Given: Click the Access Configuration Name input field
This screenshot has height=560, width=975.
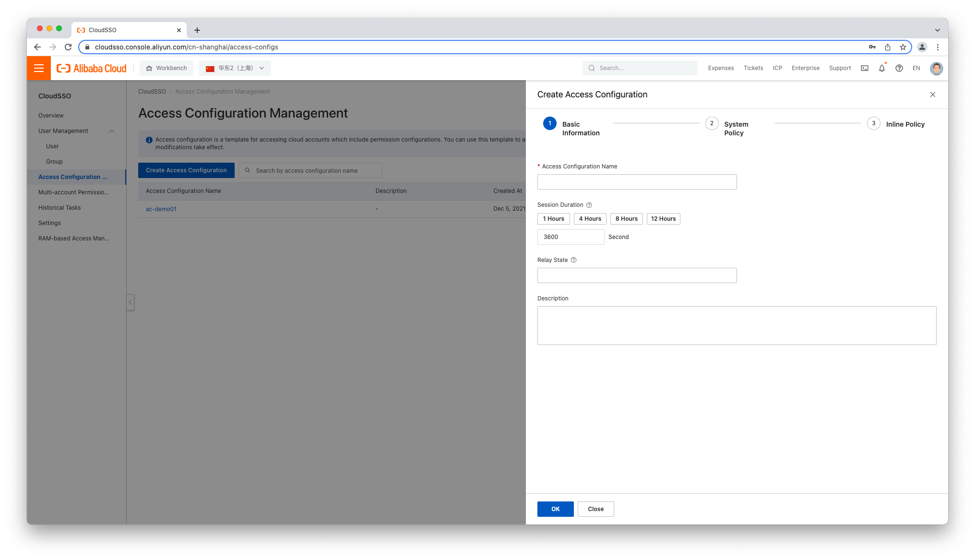Looking at the screenshot, I should click(x=637, y=182).
